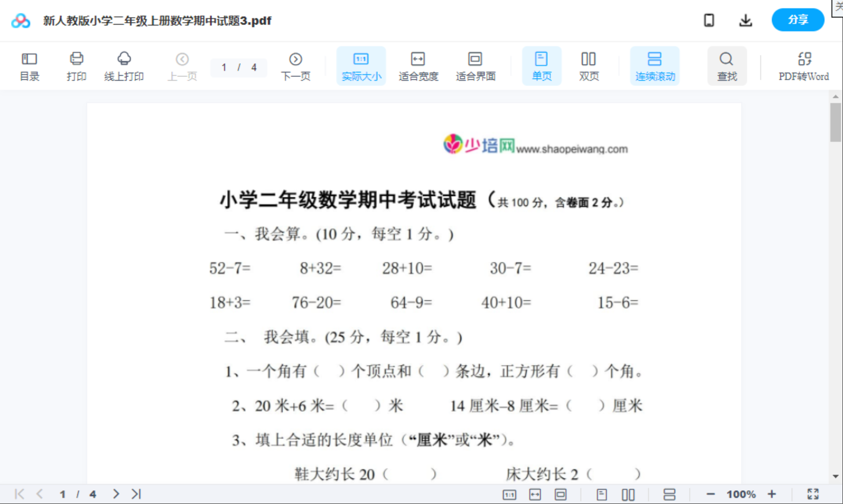Click the plus to zoom in past 100%
This screenshot has width=843, height=504.
tap(772, 494)
